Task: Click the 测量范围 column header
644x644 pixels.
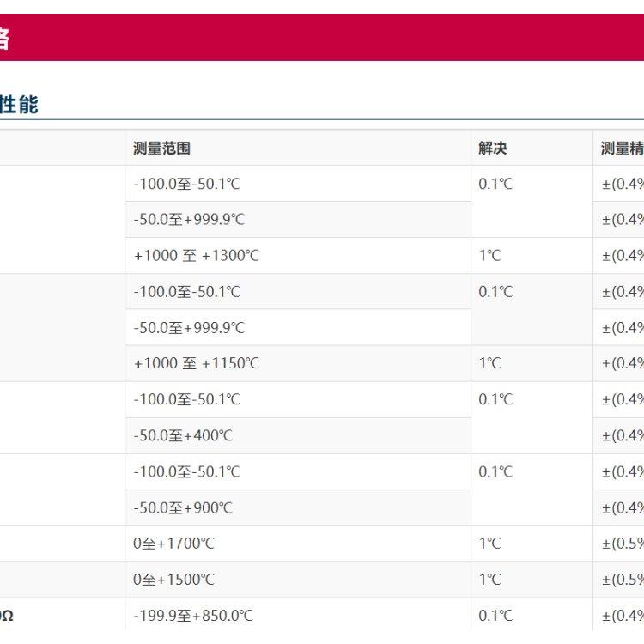Action: (161, 149)
